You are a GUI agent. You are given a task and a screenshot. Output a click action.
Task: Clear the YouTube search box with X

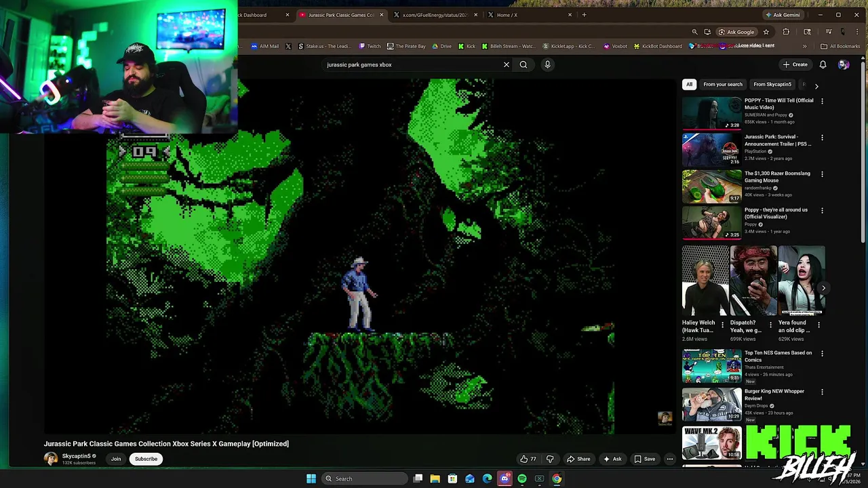click(x=506, y=64)
